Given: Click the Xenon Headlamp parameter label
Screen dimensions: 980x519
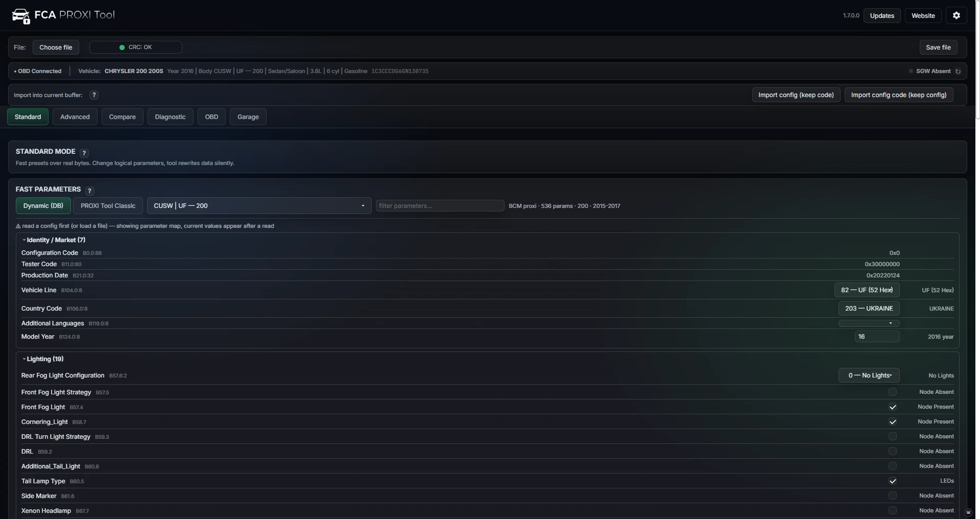Looking at the screenshot, I should pyautogui.click(x=46, y=511).
